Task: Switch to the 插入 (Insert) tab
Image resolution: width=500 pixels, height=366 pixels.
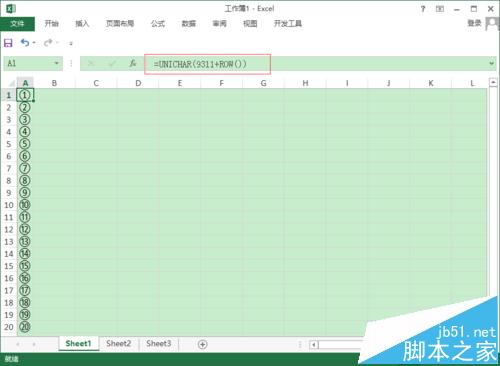Action: pyautogui.click(x=82, y=24)
